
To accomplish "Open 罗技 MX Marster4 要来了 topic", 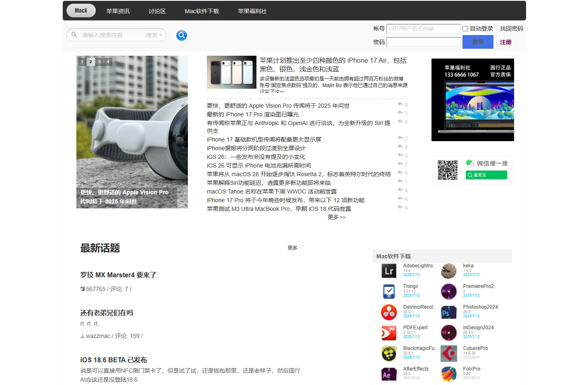I will (118, 275).
